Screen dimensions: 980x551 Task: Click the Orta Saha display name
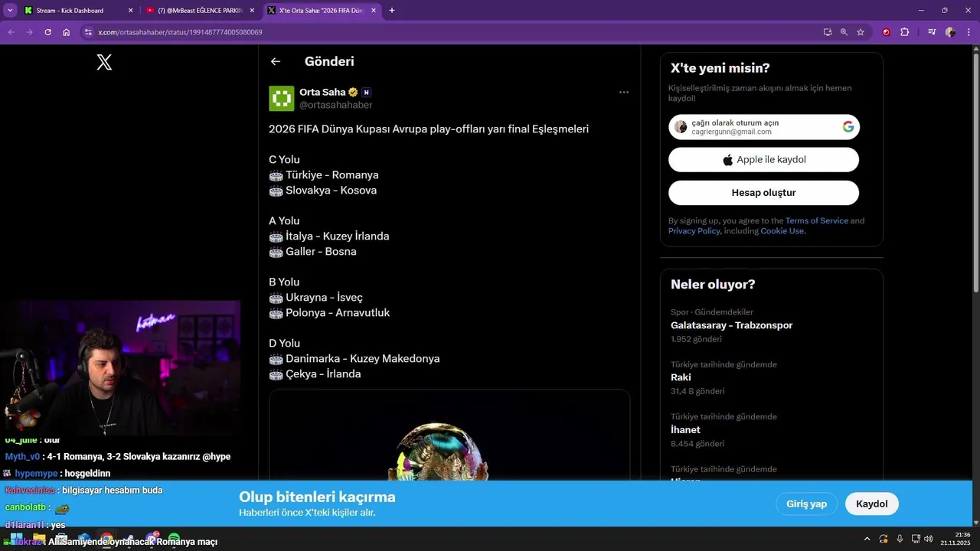[x=322, y=92]
